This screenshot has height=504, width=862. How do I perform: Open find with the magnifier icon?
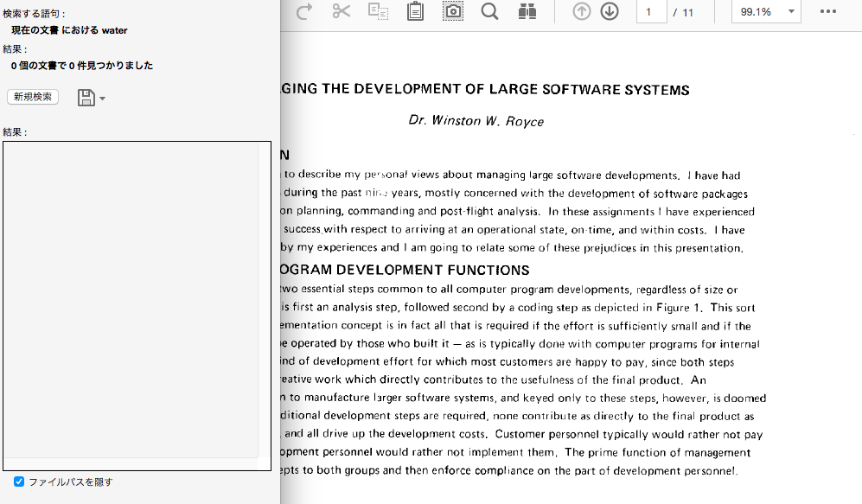(x=489, y=11)
